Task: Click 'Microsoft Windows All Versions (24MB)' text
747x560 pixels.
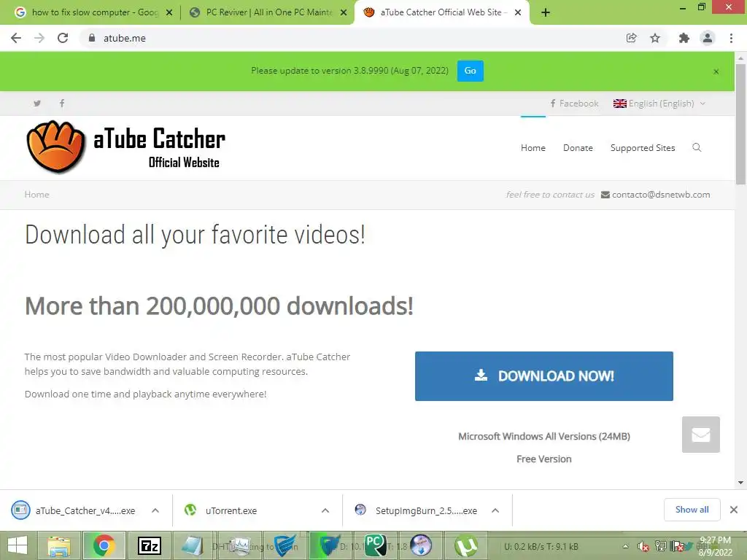Action: [x=544, y=436]
